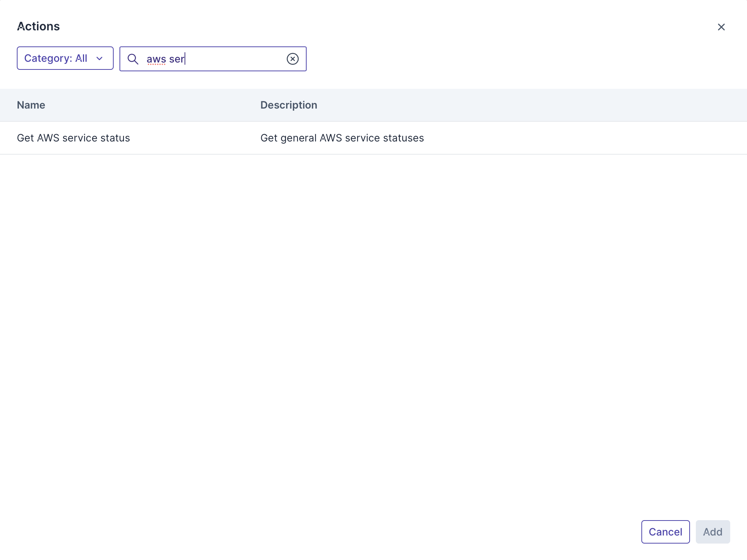
Task: Click the Description column header
Action: (289, 105)
